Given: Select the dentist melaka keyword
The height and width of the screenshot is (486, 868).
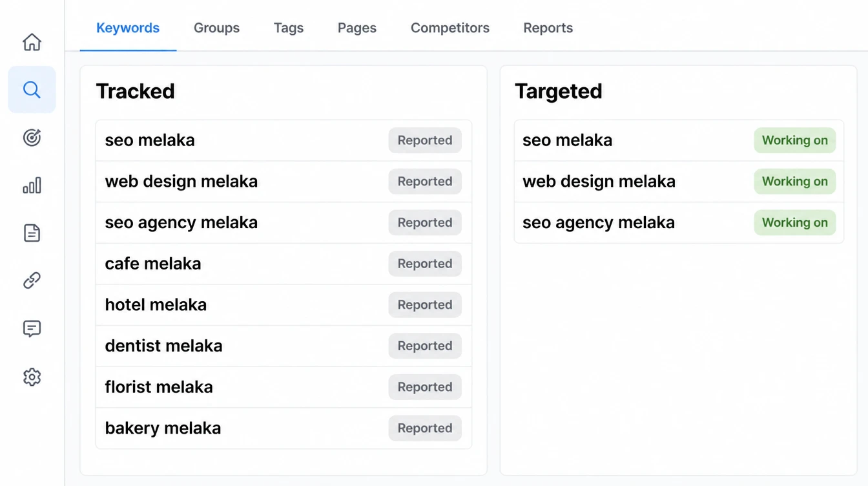Looking at the screenshot, I should (163, 346).
